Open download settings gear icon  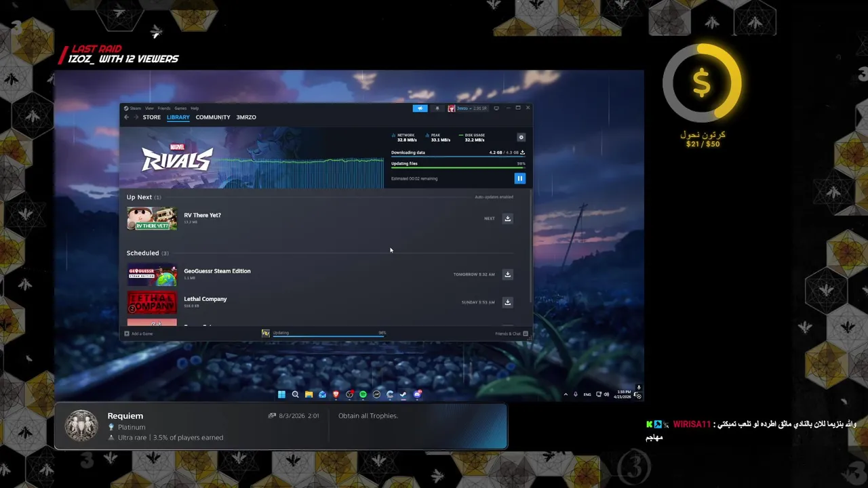[521, 137]
